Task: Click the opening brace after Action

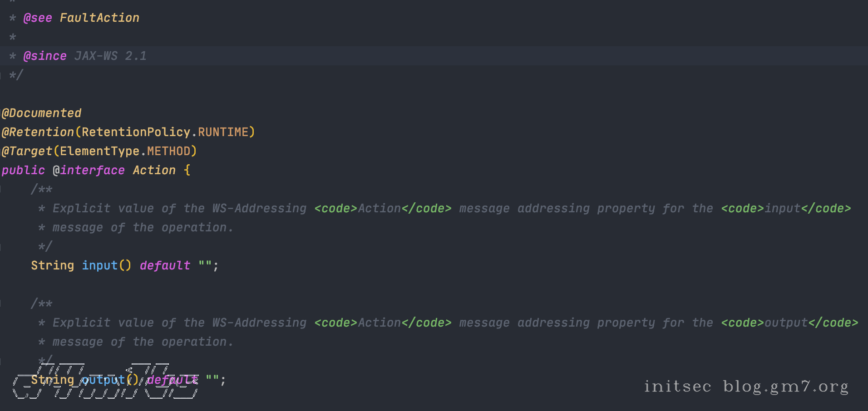Action: click(187, 170)
